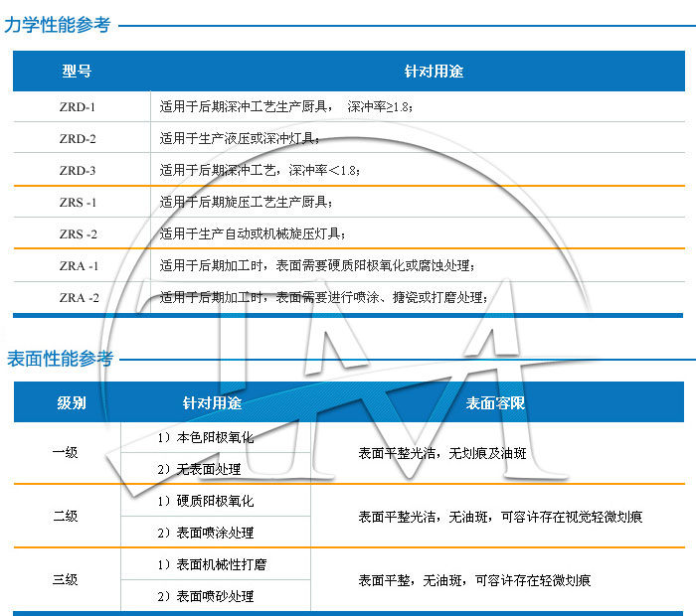
Task: Click the 二级 grade cell
Action: click(x=65, y=517)
